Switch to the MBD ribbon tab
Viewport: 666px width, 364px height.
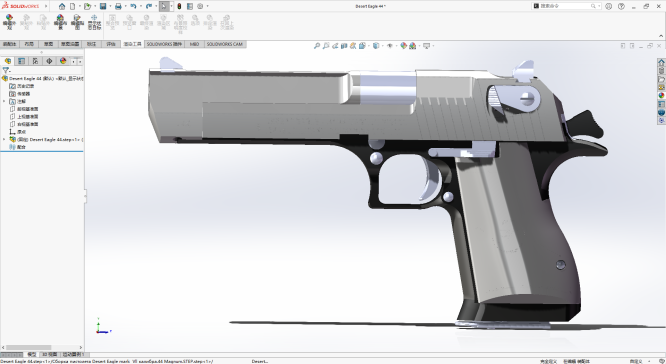[194, 44]
